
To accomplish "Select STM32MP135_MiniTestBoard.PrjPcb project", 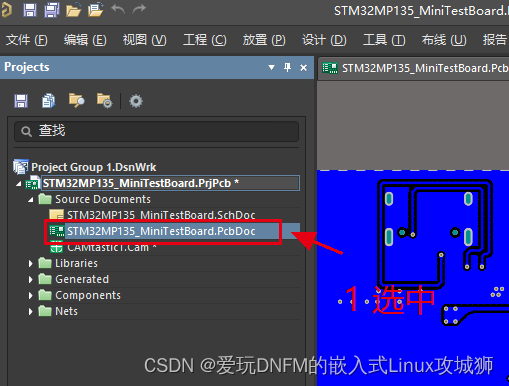I will [170, 183].
